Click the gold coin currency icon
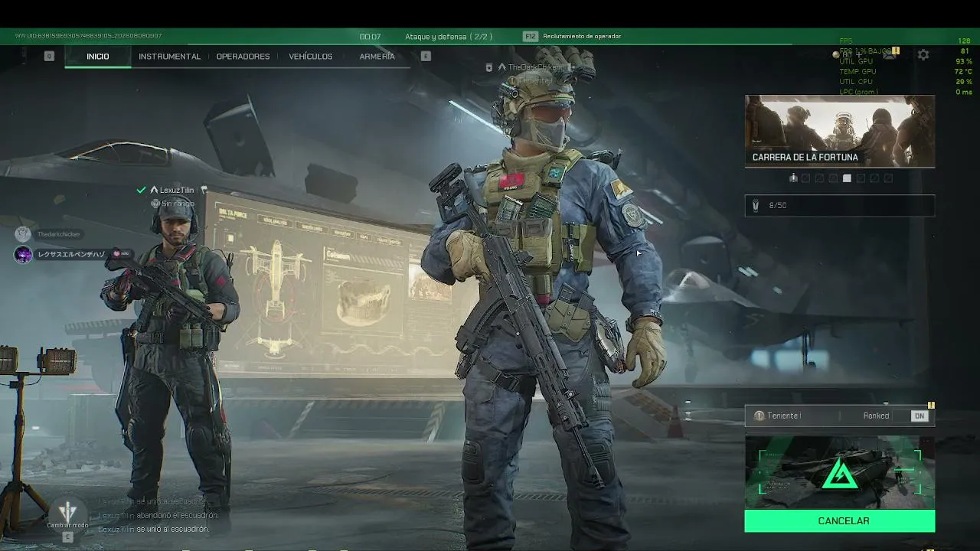 point(836,55)
